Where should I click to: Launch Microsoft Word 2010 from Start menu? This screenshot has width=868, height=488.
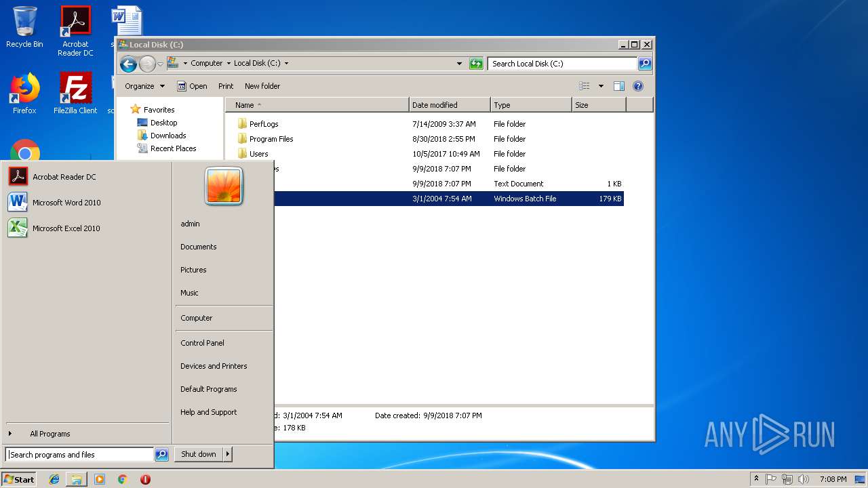coord(86,203)
